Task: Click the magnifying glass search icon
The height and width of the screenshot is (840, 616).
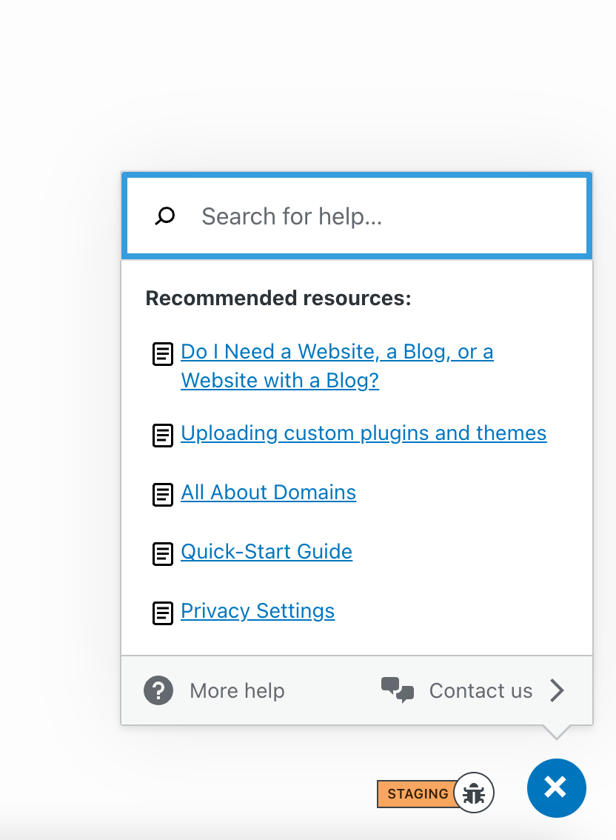Action: 164,216
